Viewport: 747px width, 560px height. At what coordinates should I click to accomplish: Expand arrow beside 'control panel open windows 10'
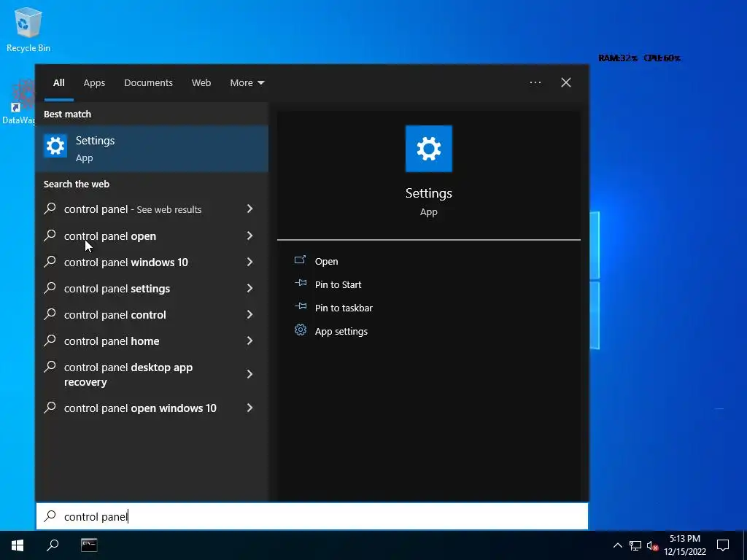(x=249, y=408)
